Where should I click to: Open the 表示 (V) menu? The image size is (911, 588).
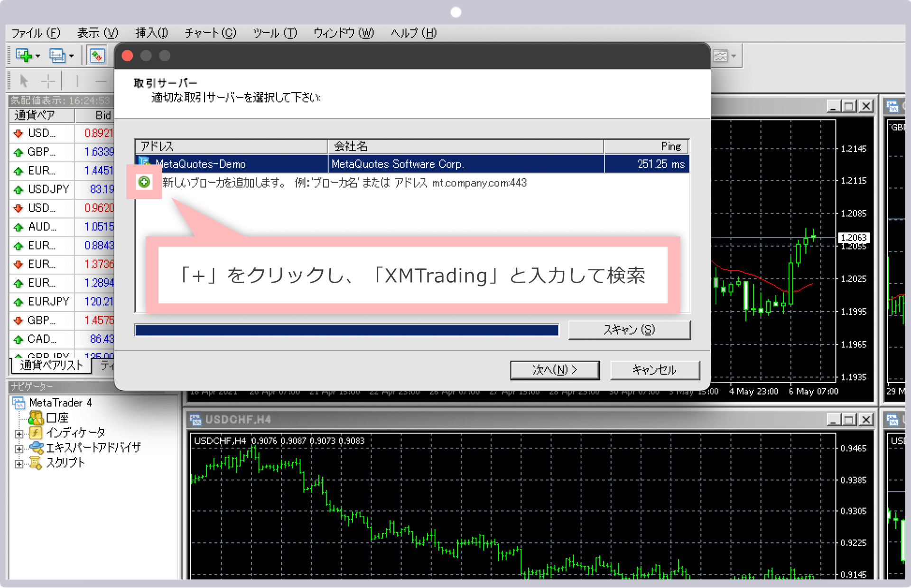[x=98, y=33]
